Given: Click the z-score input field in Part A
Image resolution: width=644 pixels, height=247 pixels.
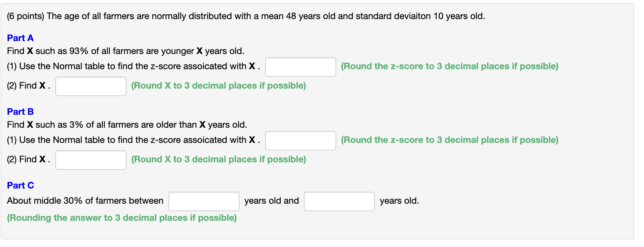Looking at the screenshot, I should [300, 67].
